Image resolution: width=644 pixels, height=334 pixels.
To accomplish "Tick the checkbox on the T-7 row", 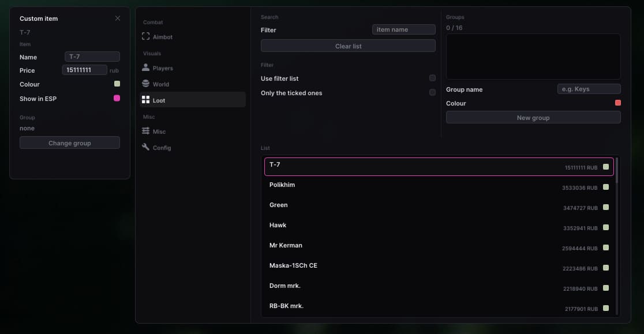I will (x=606, y=167).
